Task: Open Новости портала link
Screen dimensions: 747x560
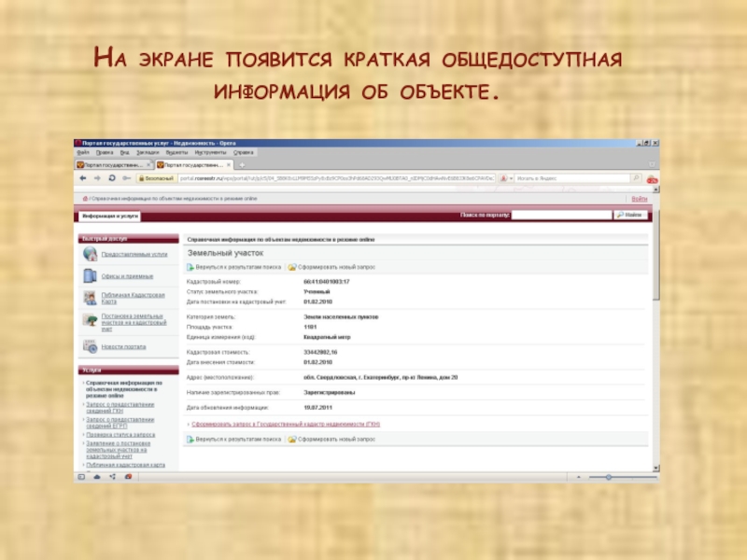Action: coord(124,346)
